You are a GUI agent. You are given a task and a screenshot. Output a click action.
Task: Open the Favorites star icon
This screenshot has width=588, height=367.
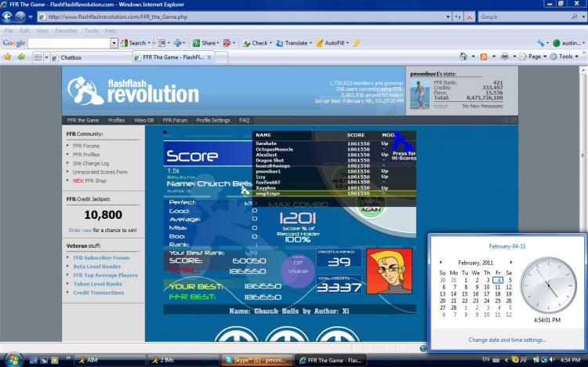(8, 56)
